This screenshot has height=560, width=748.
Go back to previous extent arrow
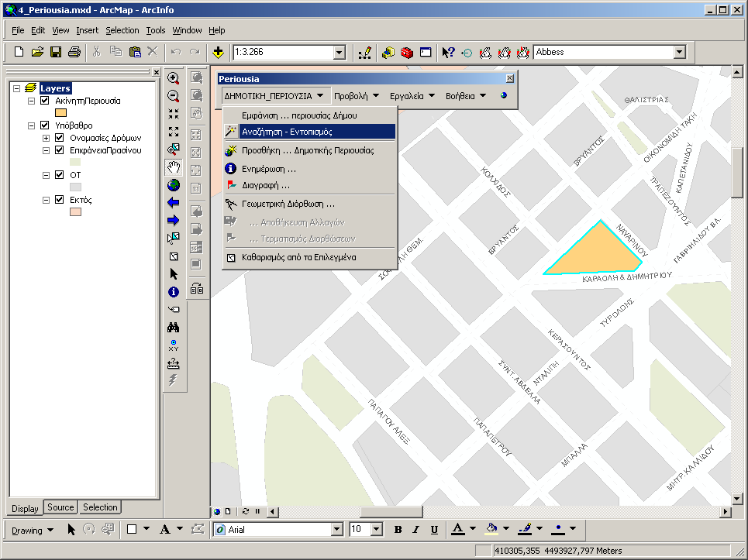pyautogui.click(x=174, y=203)
